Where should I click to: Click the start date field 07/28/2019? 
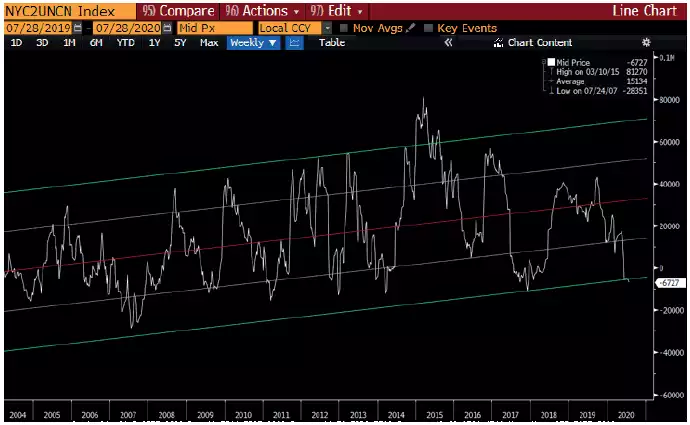(x=36, y=28)
